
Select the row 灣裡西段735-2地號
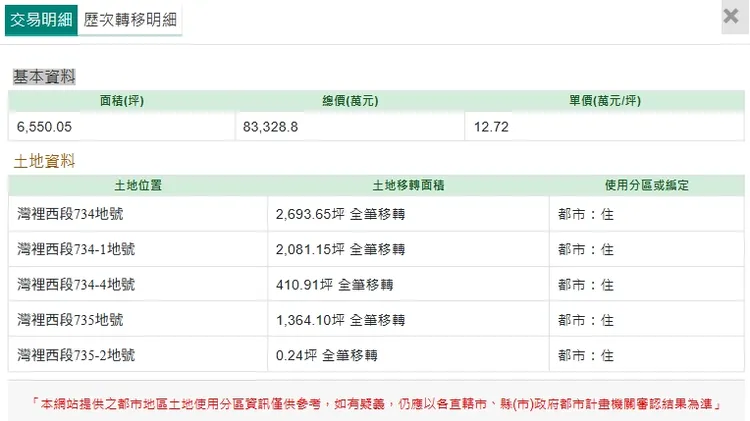point(376,355)
